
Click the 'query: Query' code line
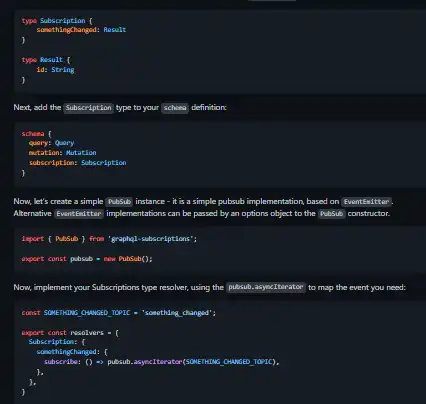point(51,143)
